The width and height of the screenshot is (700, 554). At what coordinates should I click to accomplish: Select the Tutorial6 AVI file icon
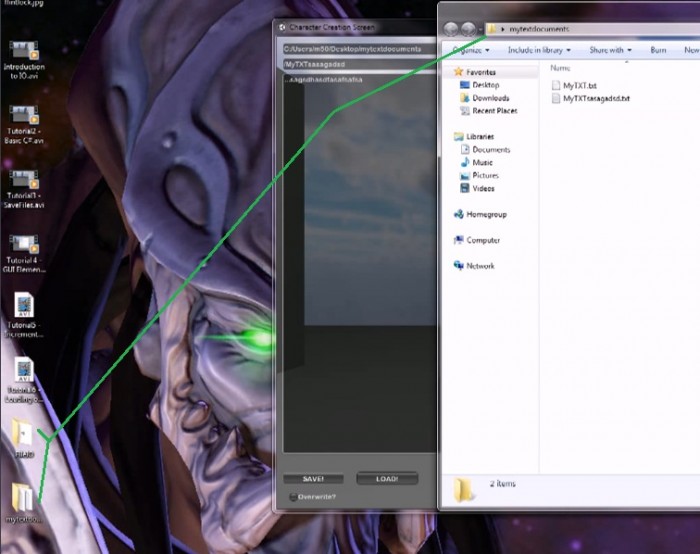24,379
